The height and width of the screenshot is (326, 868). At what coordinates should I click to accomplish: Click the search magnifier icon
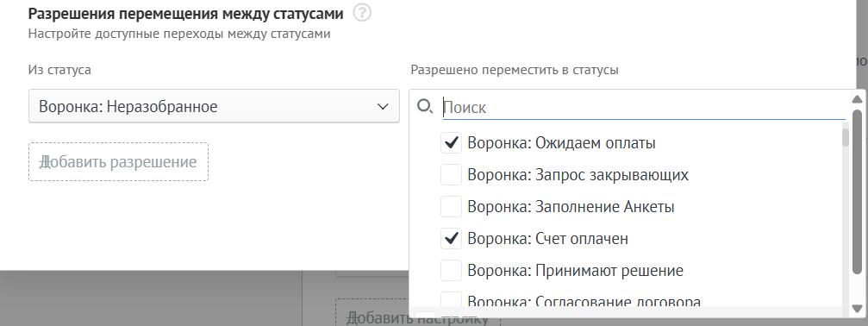[x=425, y=106]
